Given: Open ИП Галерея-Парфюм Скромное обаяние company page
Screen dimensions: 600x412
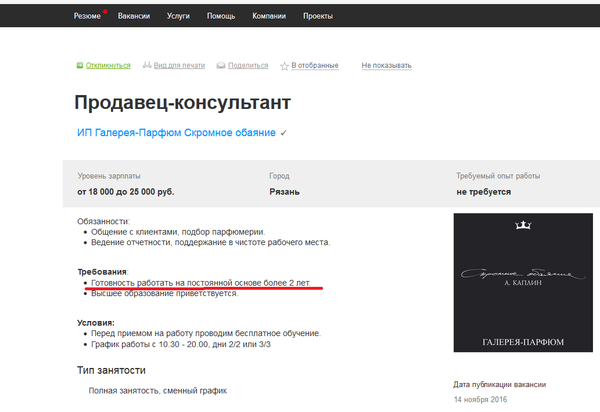Looking at the screenshot, I should pyautogui.click(x=176, y=132).
